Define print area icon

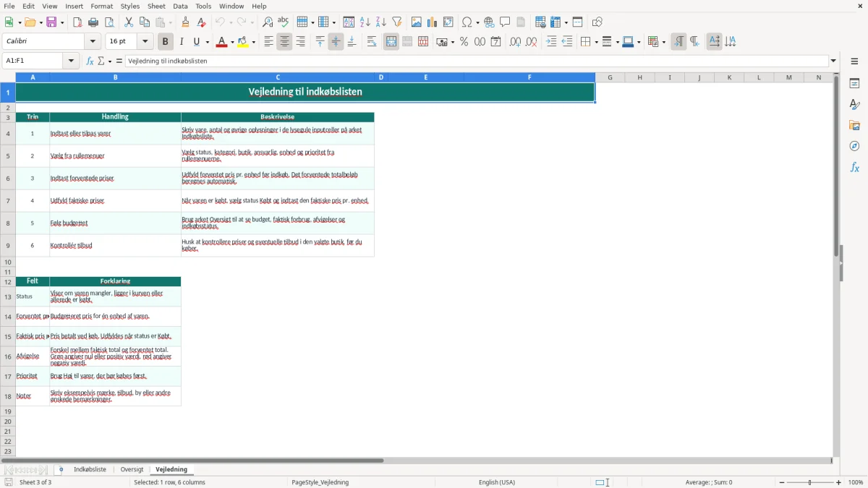(x=540, y=22)
